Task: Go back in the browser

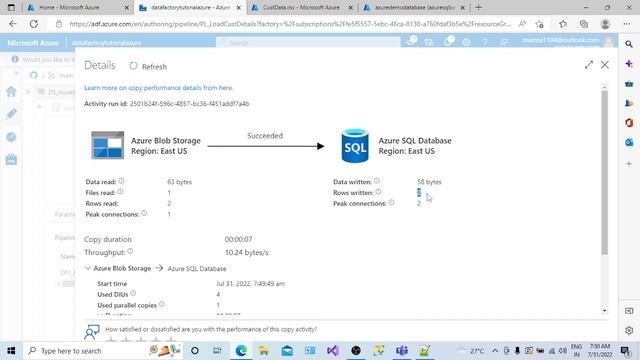Action: pos(13,24)
